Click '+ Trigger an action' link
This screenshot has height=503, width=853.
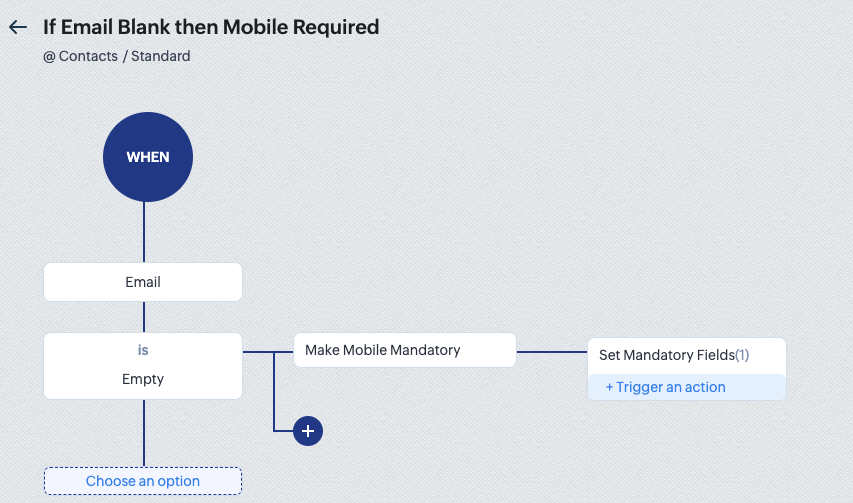[666, 387]
